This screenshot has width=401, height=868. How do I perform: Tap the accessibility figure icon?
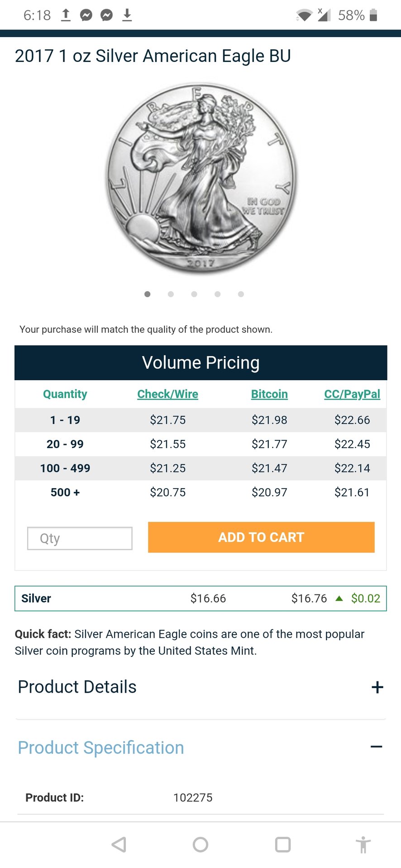coord(363,844)
